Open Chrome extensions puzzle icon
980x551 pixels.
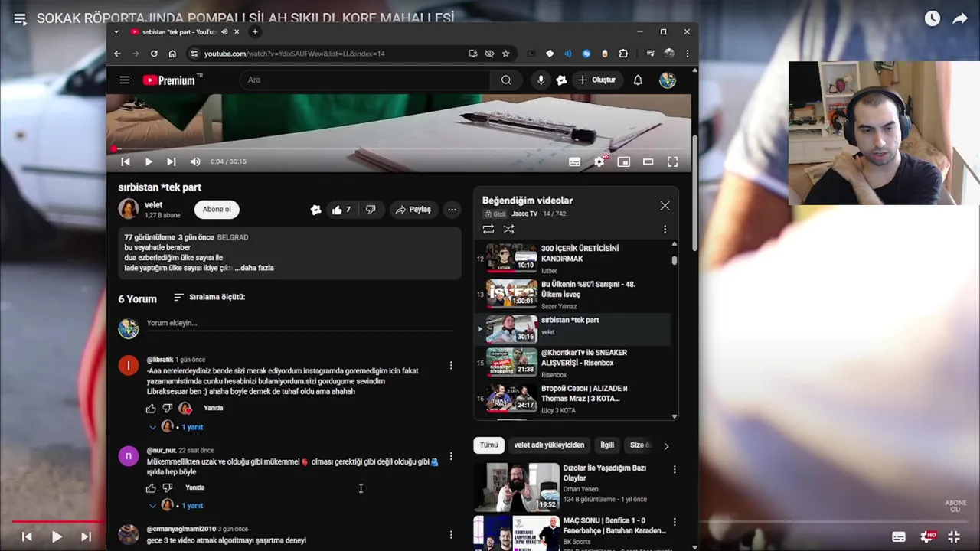[x=623, y=54]
